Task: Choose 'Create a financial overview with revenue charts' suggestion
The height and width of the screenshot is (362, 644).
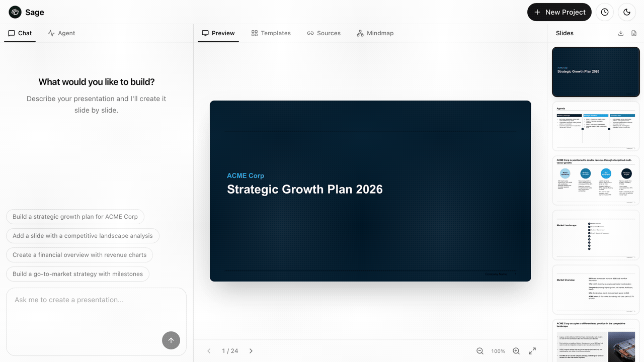Action: tap(79, 255)
